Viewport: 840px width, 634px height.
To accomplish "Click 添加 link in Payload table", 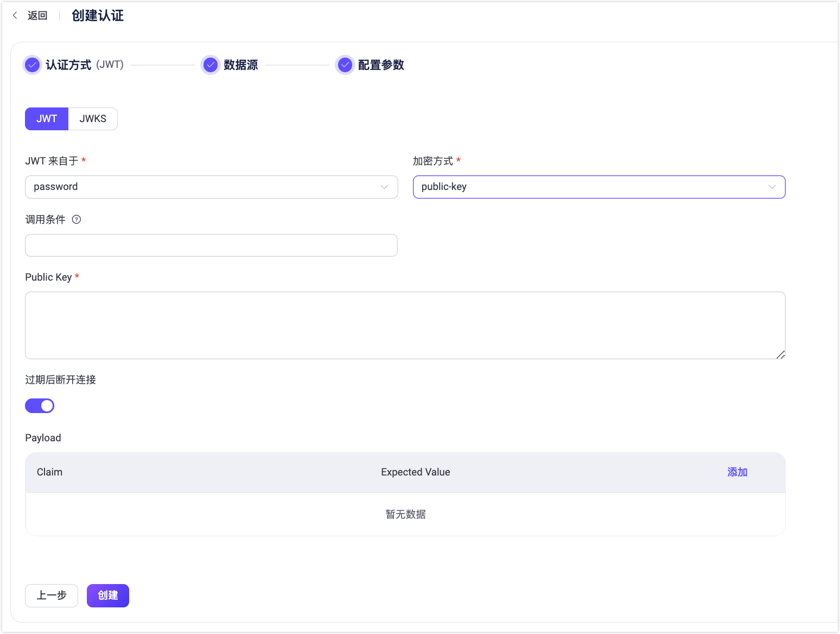I will coord(737,472).
